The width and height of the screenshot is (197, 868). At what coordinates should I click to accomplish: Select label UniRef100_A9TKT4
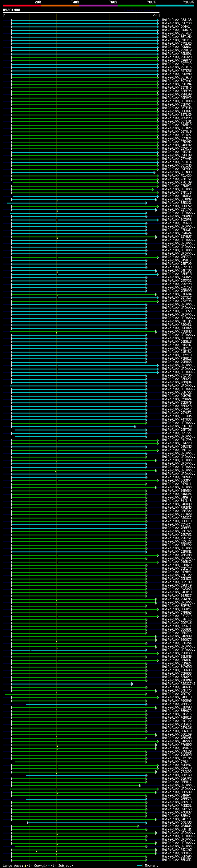(177, 162)
